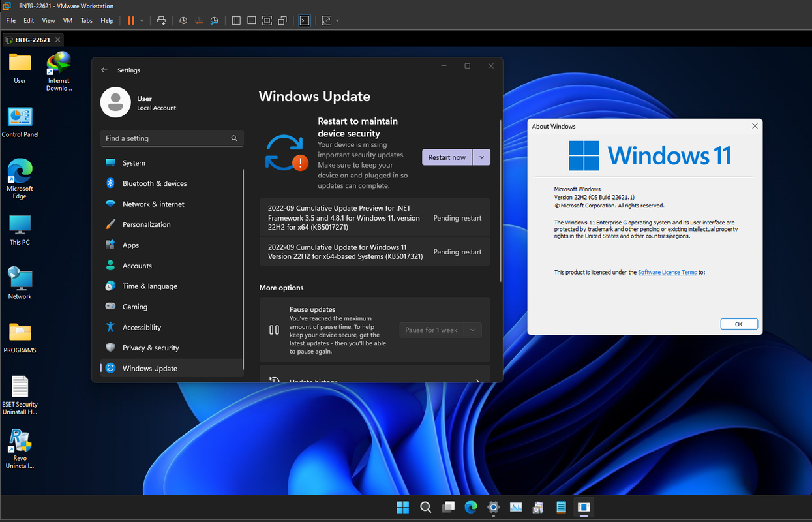Go back in the Settings window
812x522 pixels.
click(x=104, y=70)
